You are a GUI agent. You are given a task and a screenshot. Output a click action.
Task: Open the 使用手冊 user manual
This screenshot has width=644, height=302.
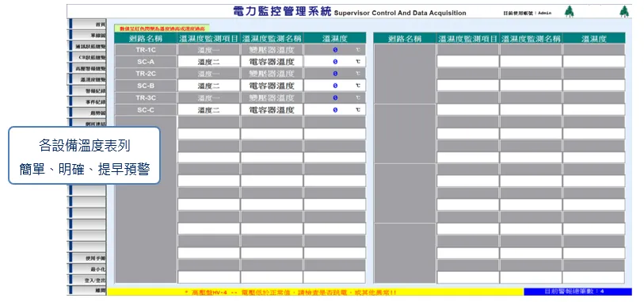[x=87, y=258]
